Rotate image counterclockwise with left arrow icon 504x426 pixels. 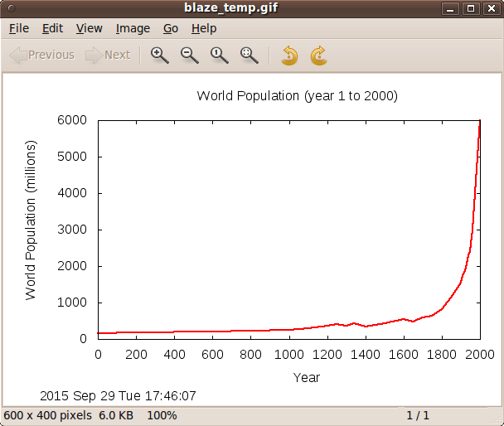289,56
